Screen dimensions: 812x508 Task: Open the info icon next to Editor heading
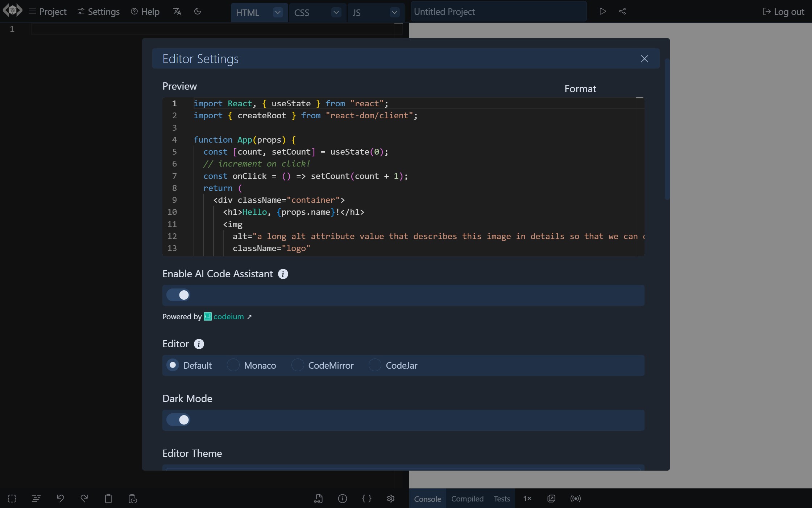click(x=199, y=344)
